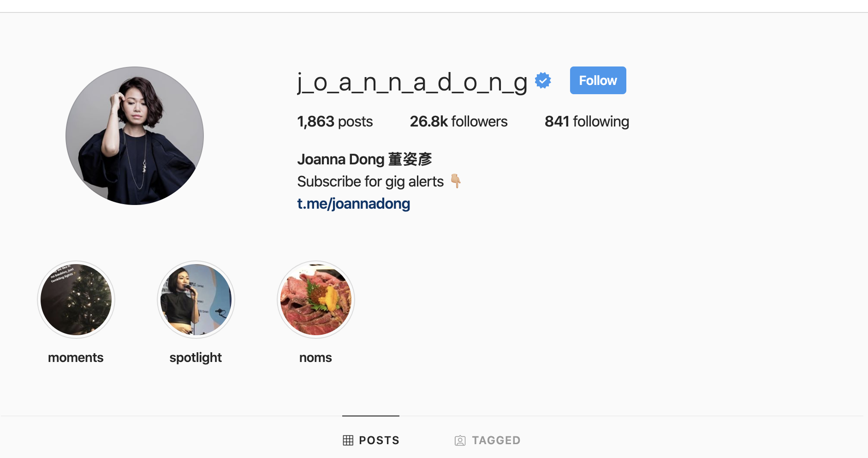This screenshot has height=458, width=868.
Task: Open the Joanna Dong profile picture
Action: 135,136
